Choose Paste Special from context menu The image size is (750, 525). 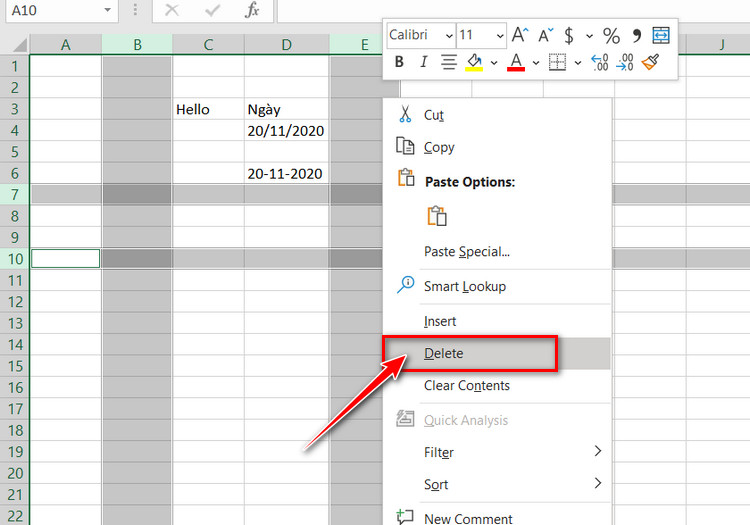tap(497, 251)
